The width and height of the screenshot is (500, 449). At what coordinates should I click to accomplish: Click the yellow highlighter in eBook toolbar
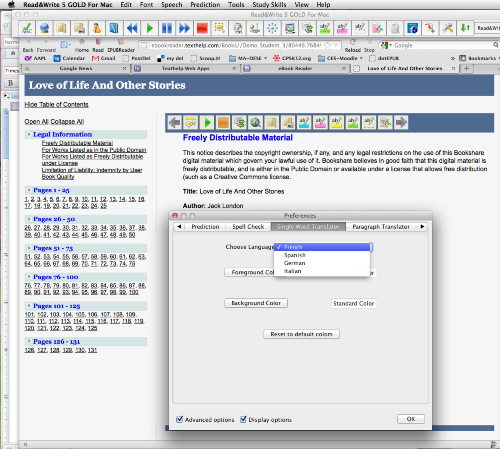coord(336,122)
